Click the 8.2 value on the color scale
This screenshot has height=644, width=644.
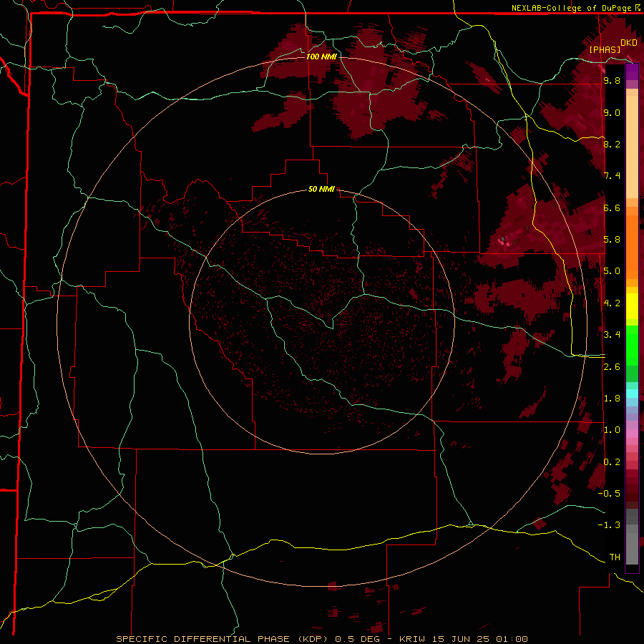[612, 144]
